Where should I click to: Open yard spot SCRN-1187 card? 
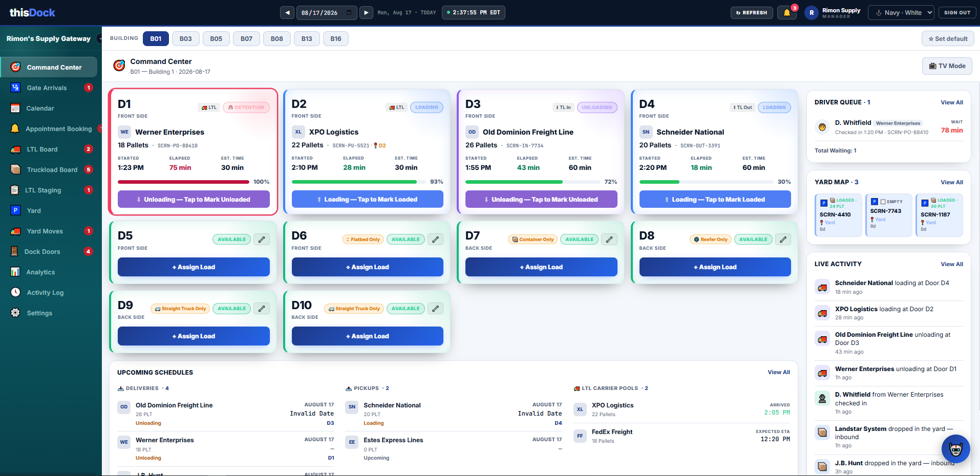pos(939,215)
